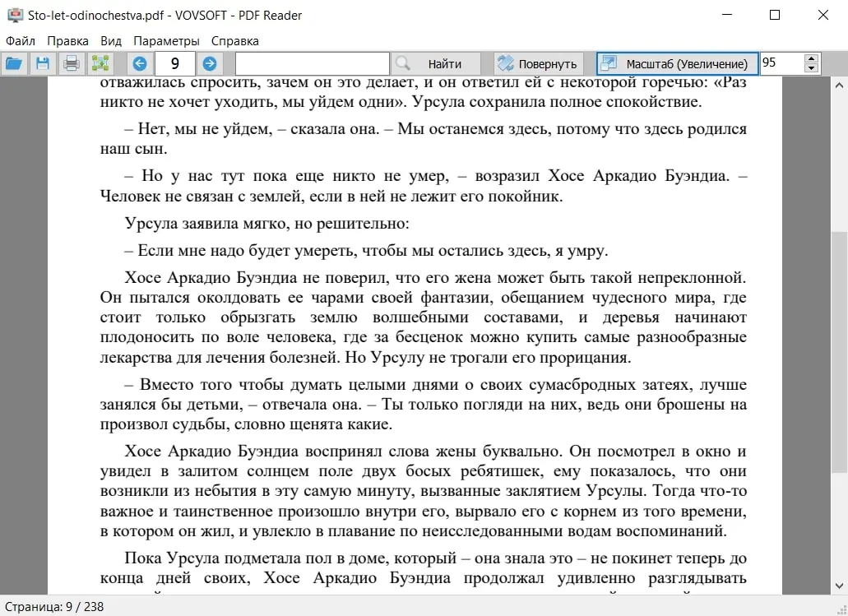
Task: Save the document with floppy disk icon
Action: point(43,64)
